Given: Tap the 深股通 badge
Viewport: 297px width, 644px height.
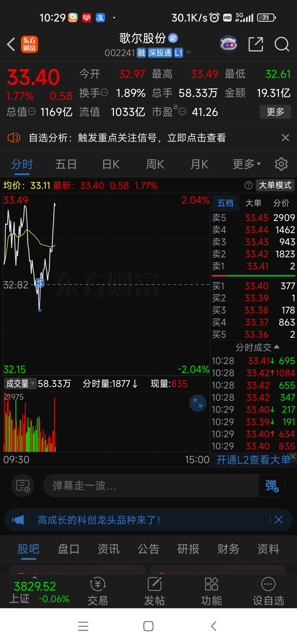Looking at the screenshot, I should click(x=160, y=53).
